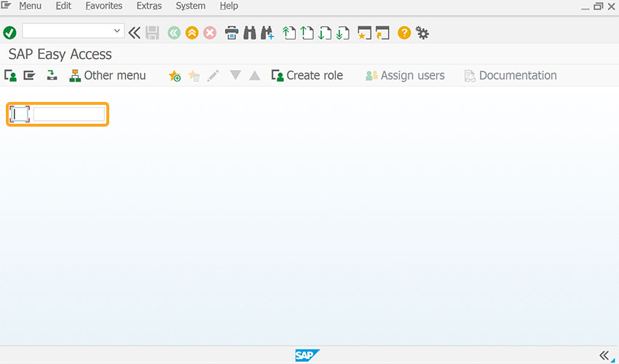The image size is (619, 364).
Task: Open the Help menu
Action: [229, 6]
